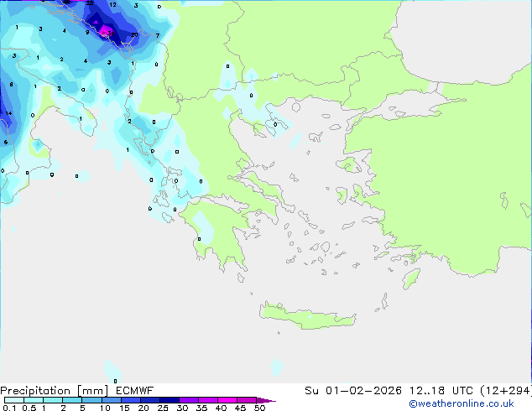This screenshot has height=411, width=532.
Task: Click the 0.1–0.5 mm legend swatch
Action: click(14, 400)
